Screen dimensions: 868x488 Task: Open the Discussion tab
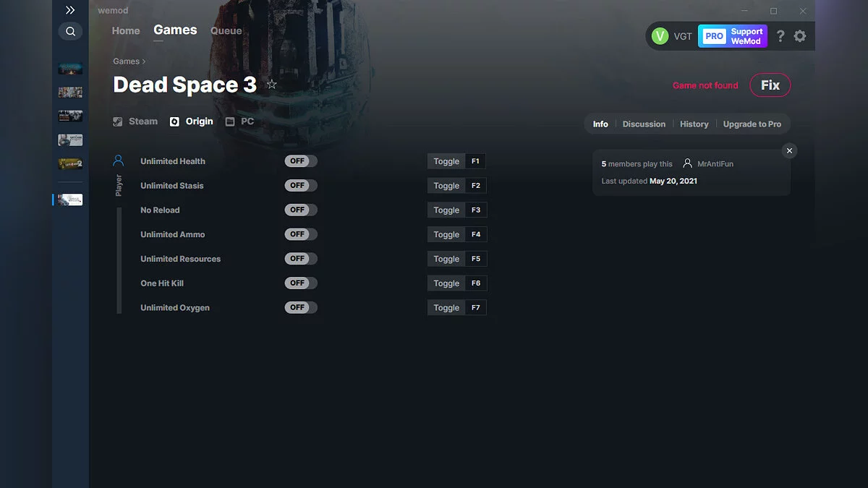[x=644, y=124]
